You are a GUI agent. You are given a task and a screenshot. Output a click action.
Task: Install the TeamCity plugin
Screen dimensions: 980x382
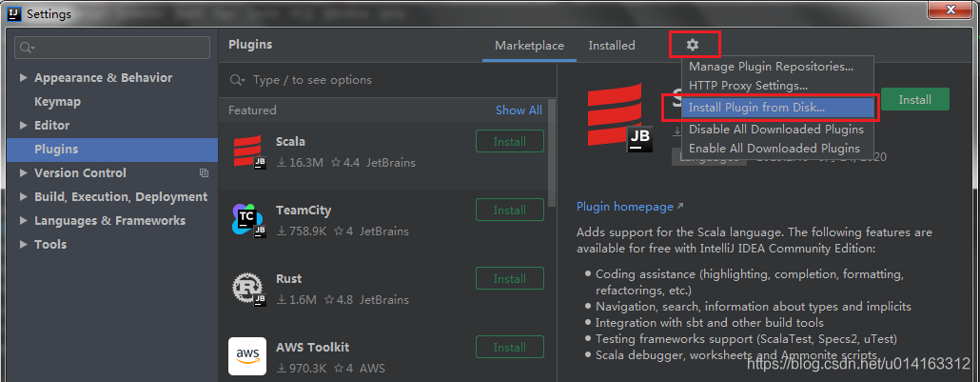coord(510,210)
